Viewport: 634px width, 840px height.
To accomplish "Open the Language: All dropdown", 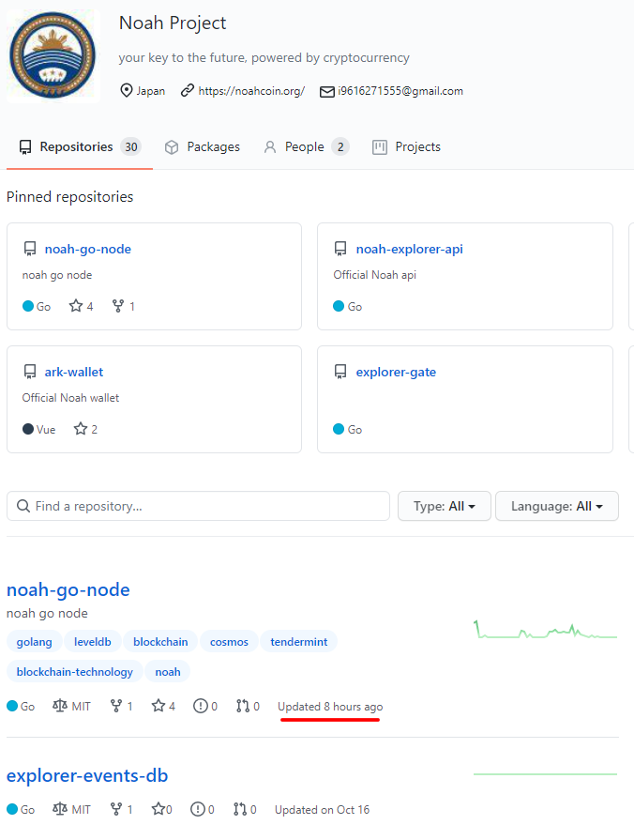I will pyautogui.click(x=557, y=506).
